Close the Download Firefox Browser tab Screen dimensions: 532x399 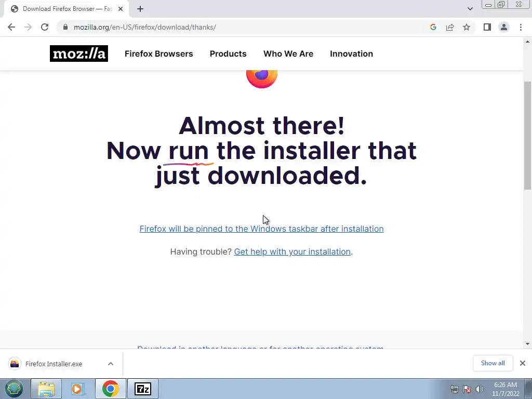pos(121,9)
